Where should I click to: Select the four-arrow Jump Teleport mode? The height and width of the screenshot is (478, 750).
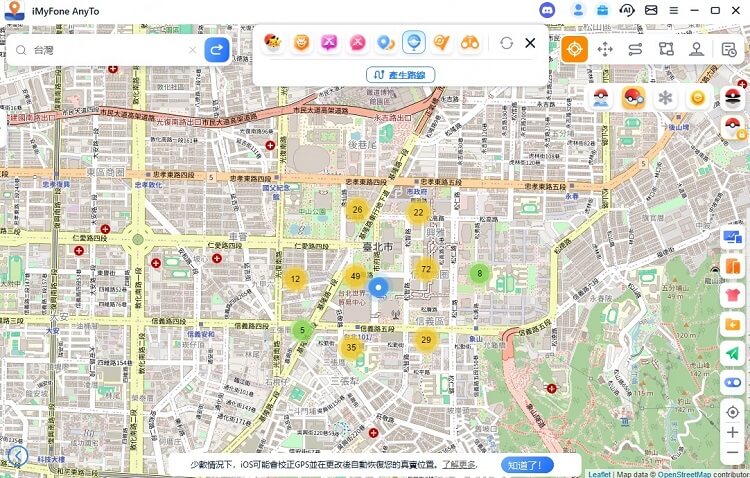point(605,49)
